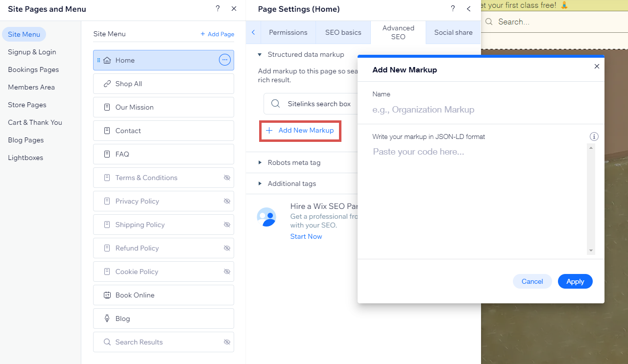This screenshot has height=364, width=628.
Task: Open the Home page options ellipsis
Action: click(224, 60)
